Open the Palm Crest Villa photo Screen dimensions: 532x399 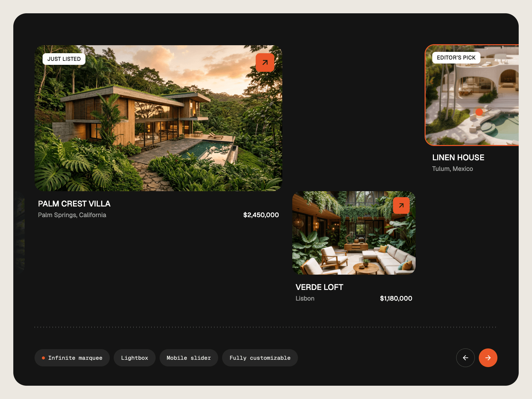click(158, 118)
